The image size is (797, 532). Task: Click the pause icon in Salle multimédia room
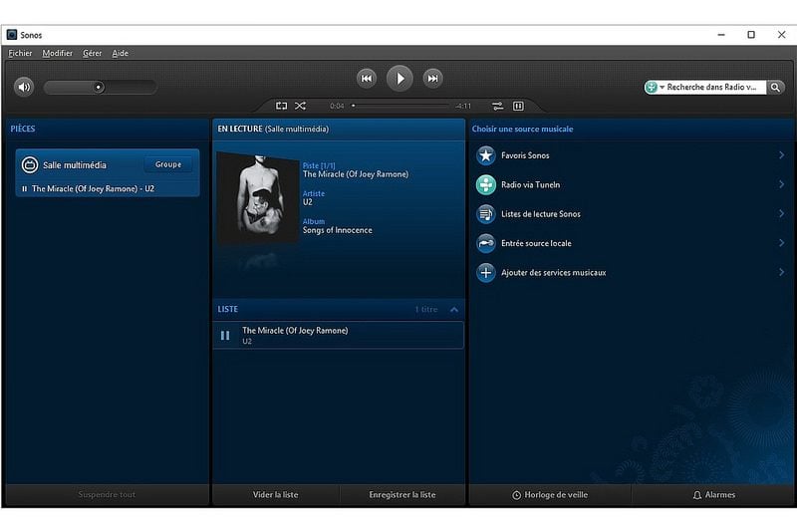[24, 188]
